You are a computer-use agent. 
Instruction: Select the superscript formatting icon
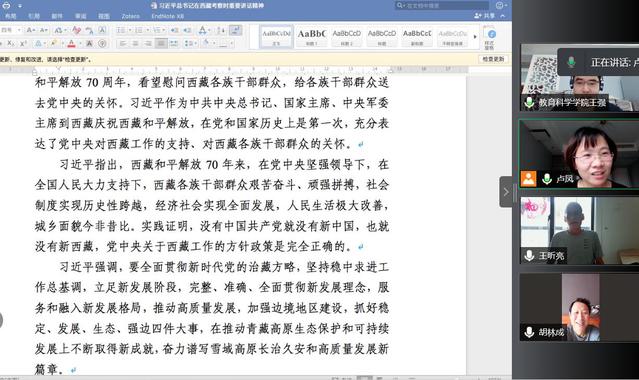point(24,43)
